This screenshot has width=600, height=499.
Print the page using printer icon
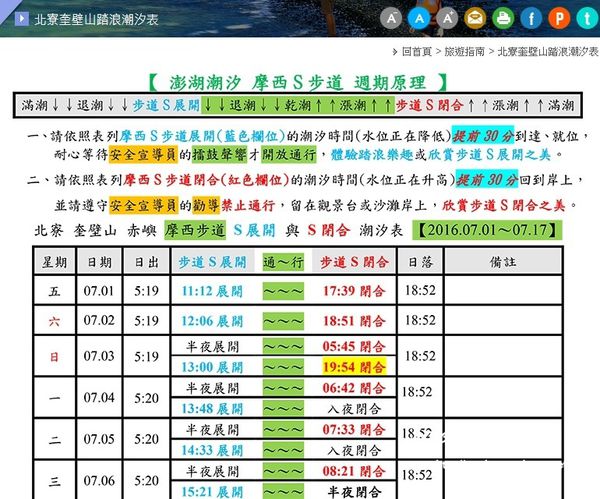pos(504,18)
